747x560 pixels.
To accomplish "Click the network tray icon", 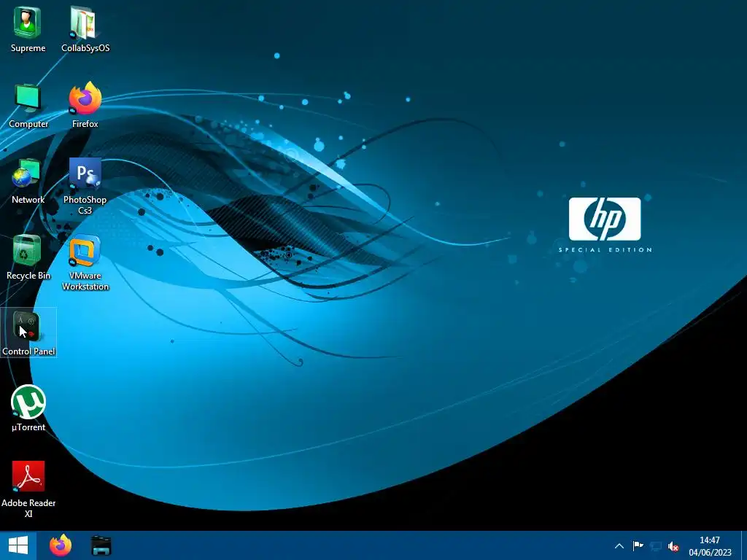I will [x=656, y=546].
